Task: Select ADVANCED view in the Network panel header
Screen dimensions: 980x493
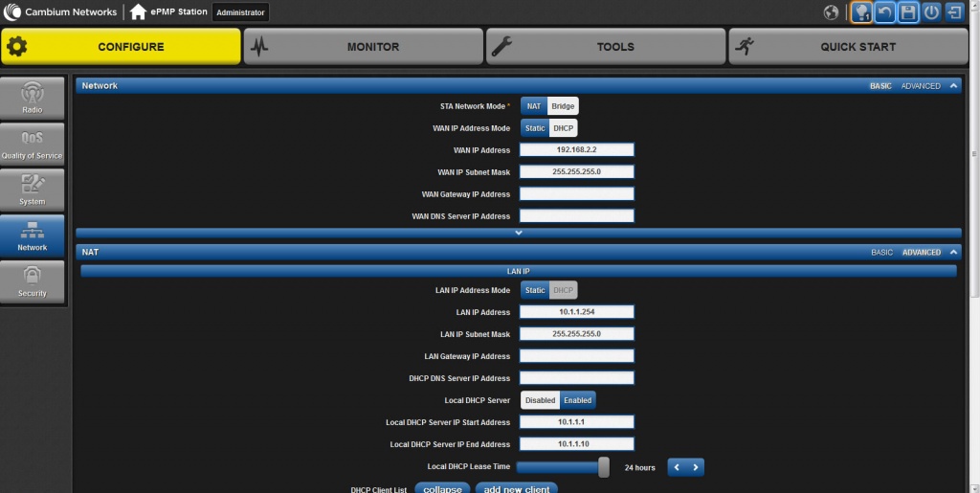Action: click(921, 86)
